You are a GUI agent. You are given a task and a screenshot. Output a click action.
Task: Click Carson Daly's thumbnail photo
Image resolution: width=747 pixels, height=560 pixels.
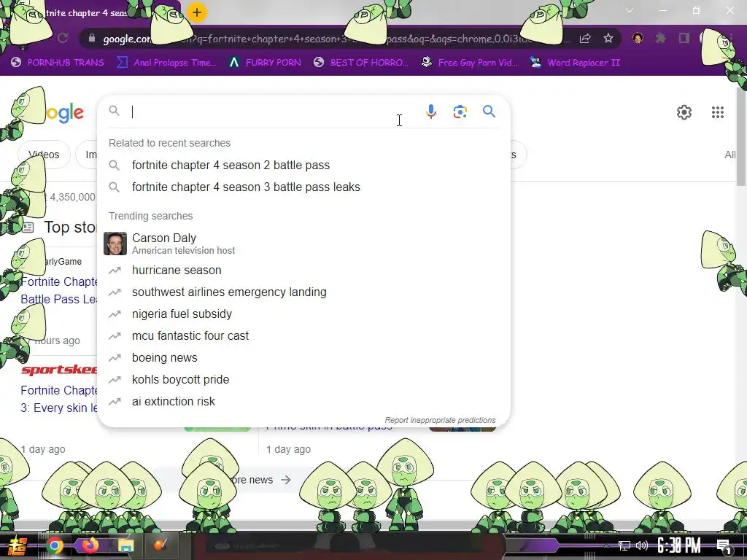click(115, 244)
